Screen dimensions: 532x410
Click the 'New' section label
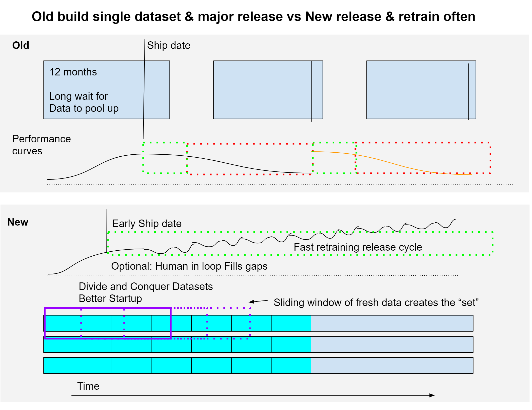pyautogui.click(x=18, y=222)
